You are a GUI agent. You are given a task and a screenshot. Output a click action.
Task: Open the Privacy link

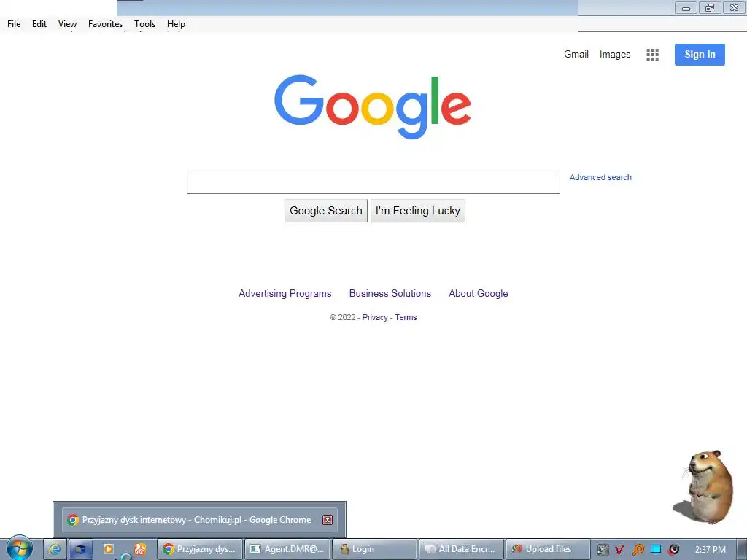(x=375, y=317)
